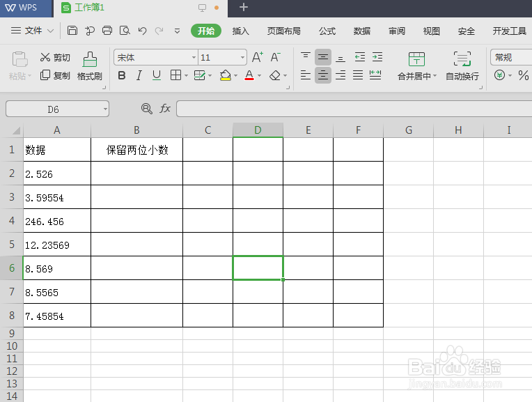The height and width of the screenshot is (402, 532).
Task: Justify text alignment icon
Action: (358, 75)
